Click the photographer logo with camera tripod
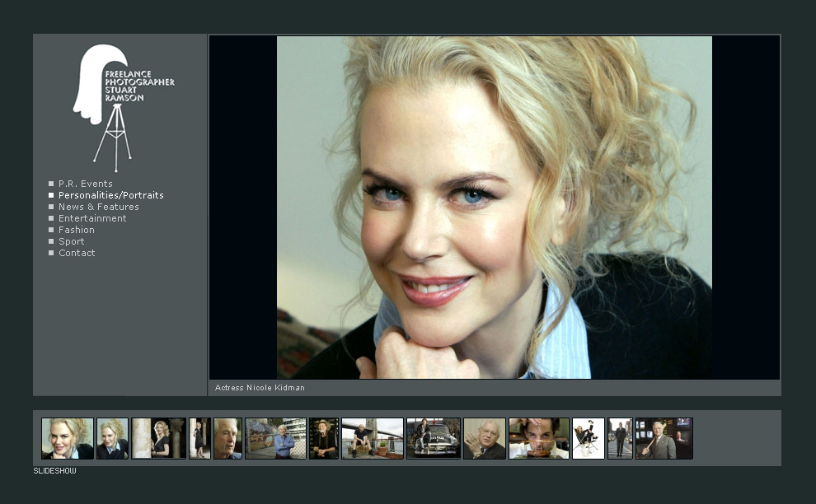This screenshot has width=816, height=504. tap(122, 105)
